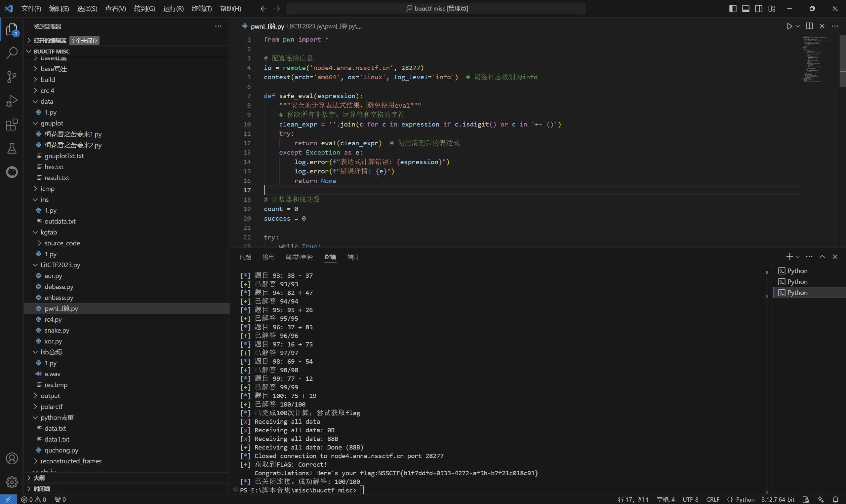Switch to the 问题 panel tab
Screen dimensions: 846x504
point(245,257)
